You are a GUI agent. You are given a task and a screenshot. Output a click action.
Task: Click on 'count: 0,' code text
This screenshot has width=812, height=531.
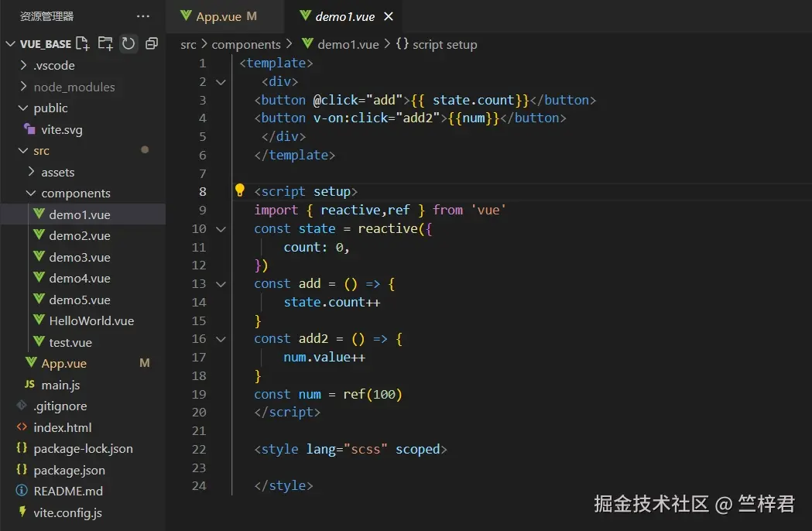click(317, 247)
